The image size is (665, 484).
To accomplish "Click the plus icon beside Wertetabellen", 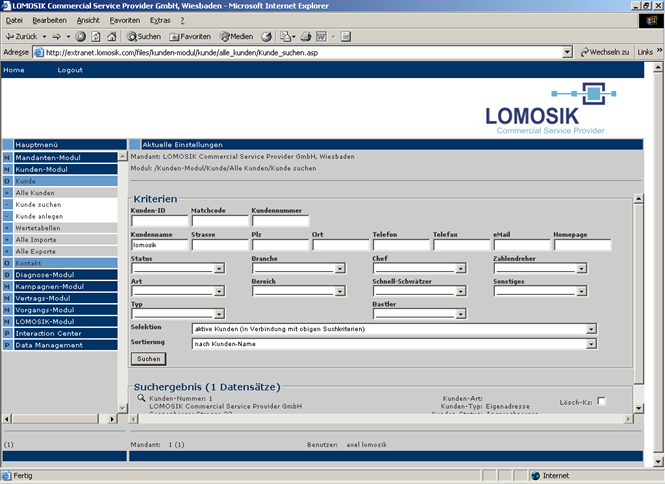I will coord(7,228).
